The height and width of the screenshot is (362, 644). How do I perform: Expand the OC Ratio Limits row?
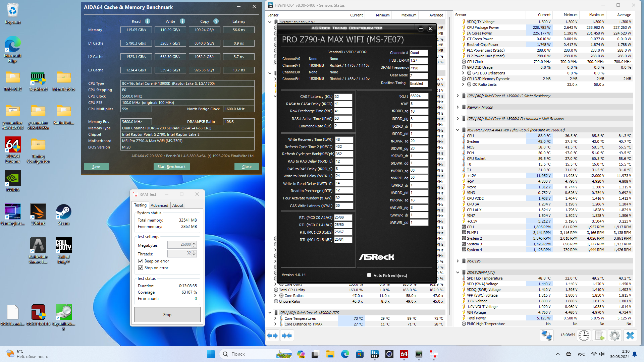pyautogui.click(x=463, y=84)
